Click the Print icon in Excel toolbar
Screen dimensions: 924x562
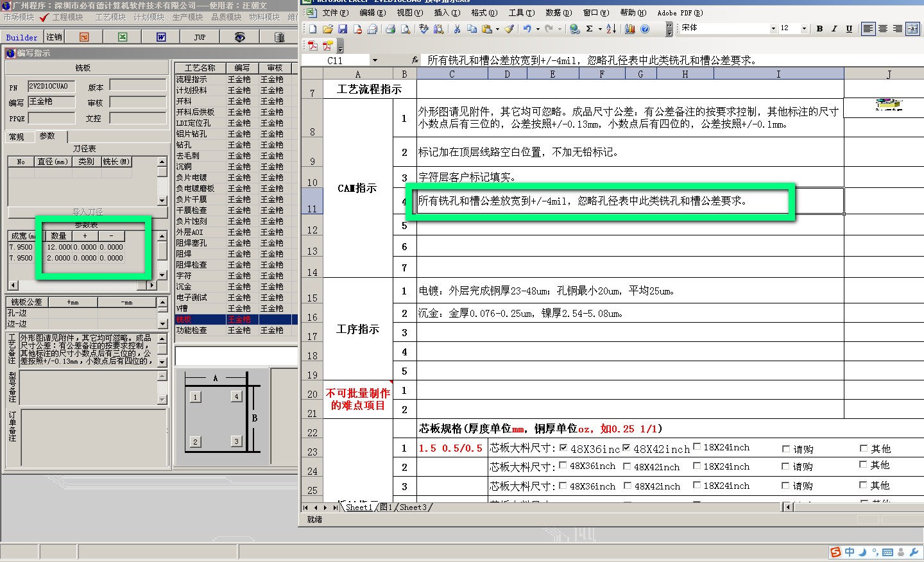pyautogui.click(x=390, y=29)
